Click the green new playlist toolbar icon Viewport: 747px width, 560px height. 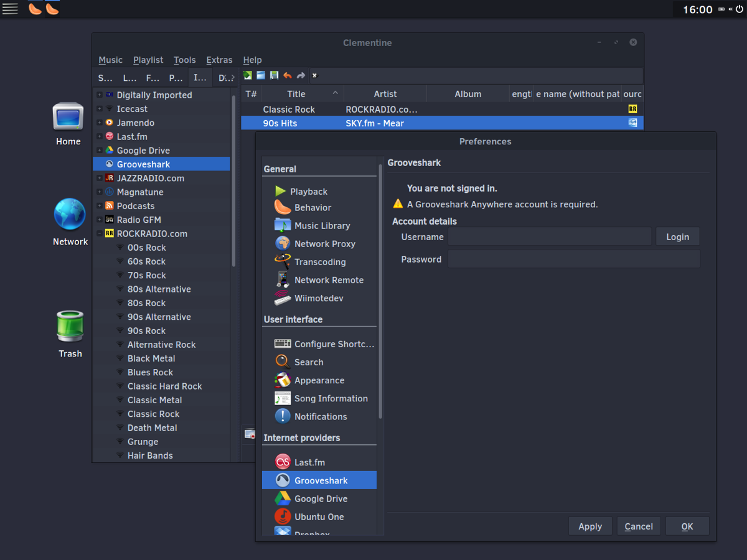tap(248, 75)
